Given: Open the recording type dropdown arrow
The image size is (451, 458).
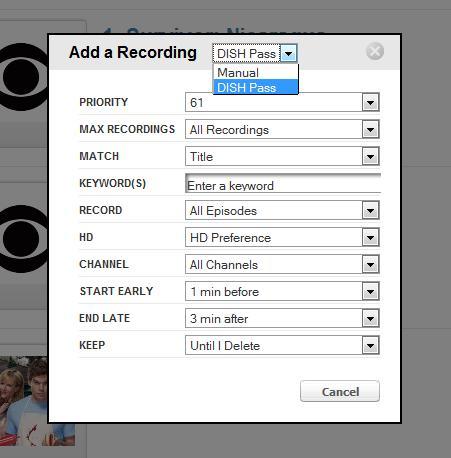Looking at the screenshot, I should pos(288,53).
